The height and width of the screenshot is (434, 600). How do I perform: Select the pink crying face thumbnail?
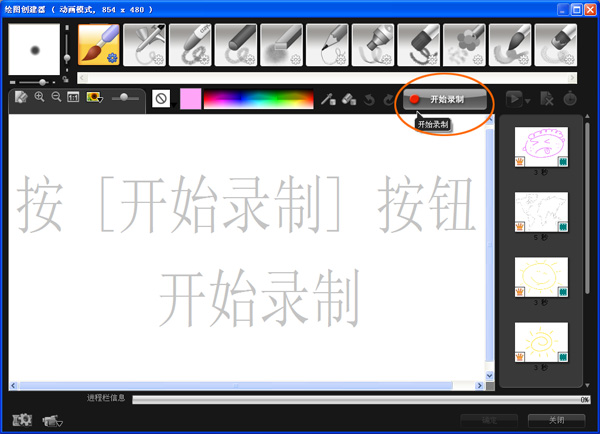click(x=541, y=147)
